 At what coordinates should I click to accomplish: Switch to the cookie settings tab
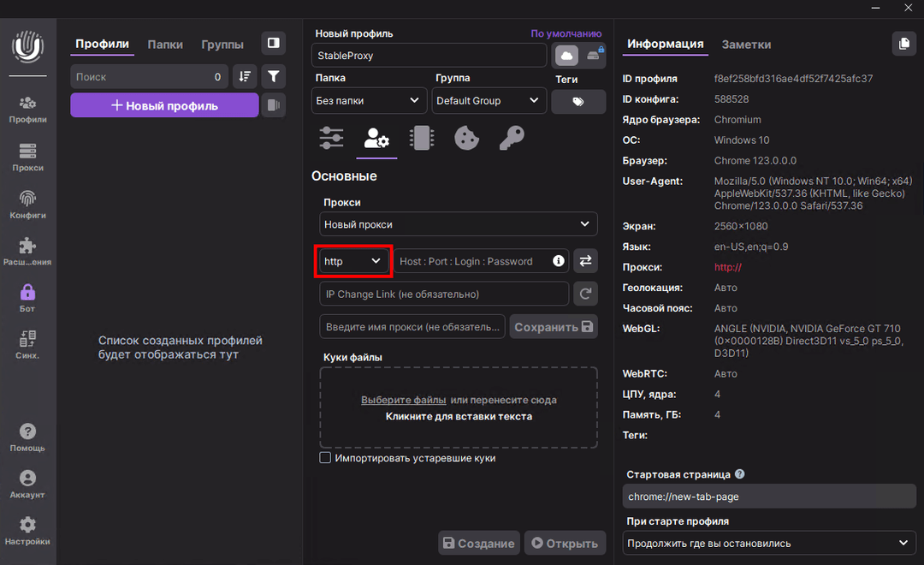[x=466, y=138]
